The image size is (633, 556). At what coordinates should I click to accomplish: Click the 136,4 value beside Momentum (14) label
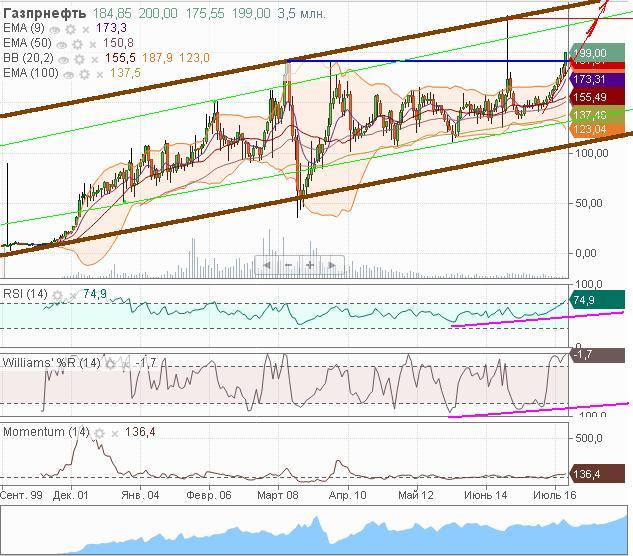click(140, 432)
